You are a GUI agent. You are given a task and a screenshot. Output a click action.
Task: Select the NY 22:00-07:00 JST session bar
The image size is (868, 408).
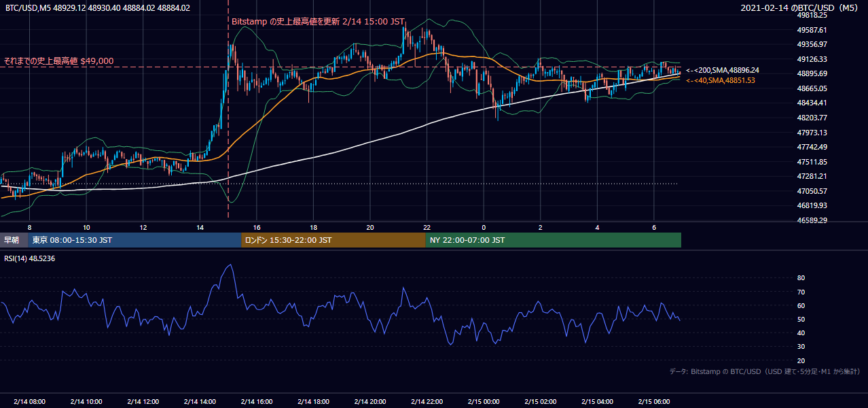point(553,240)
